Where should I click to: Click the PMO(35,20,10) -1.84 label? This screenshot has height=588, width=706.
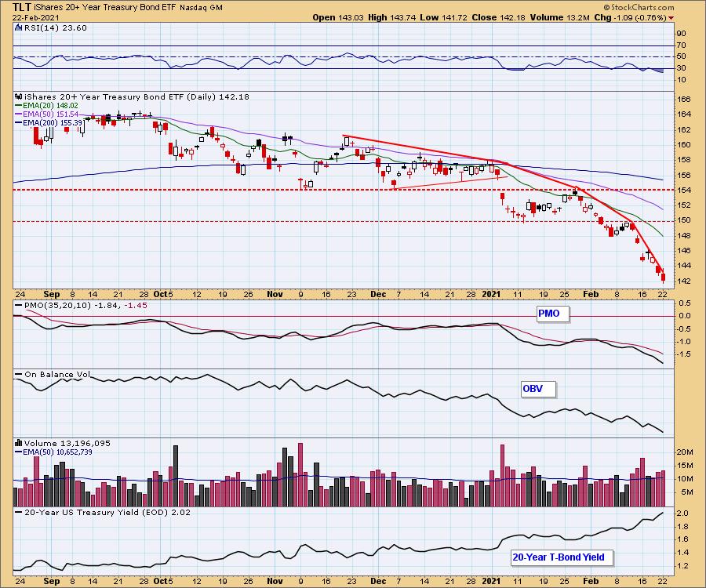coord(79,306)
